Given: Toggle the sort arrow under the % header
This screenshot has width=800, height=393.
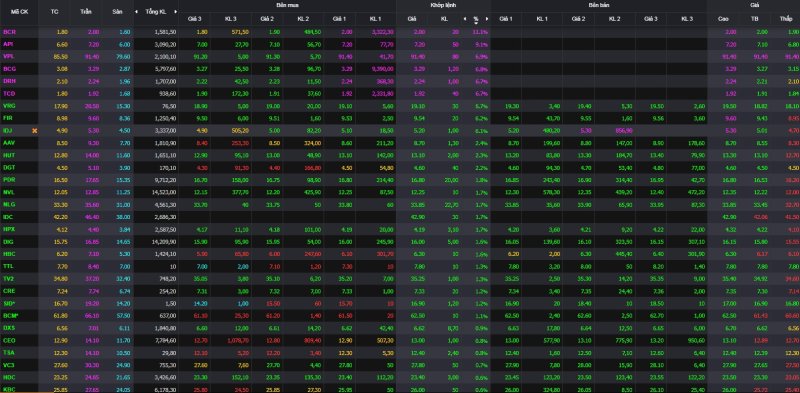Looking at the screenshot, I should point(476,23).
